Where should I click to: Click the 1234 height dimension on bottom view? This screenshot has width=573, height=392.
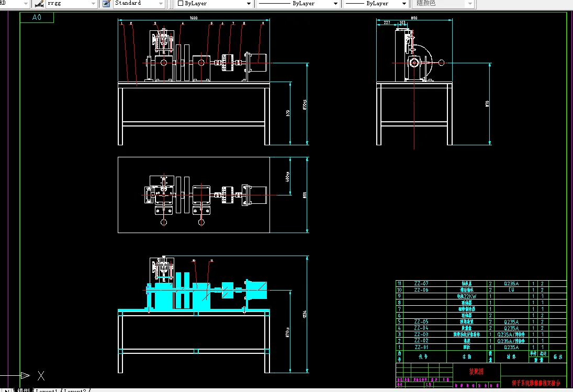click(x=305, y=314)
